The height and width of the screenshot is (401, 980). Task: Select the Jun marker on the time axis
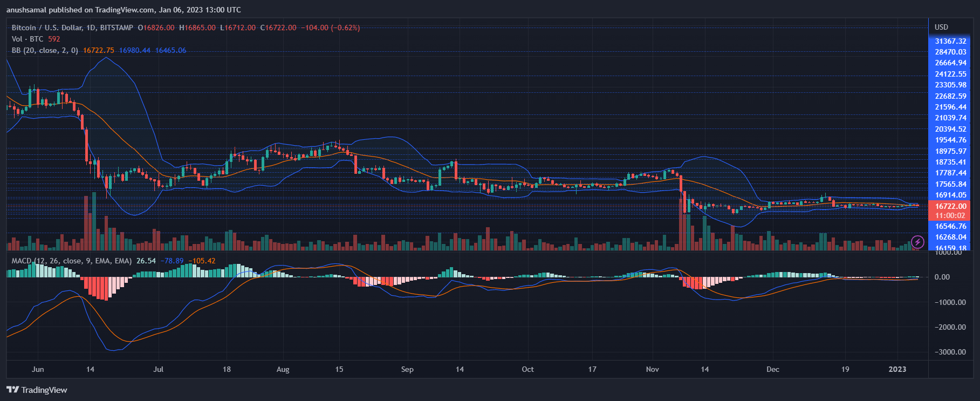pyautogui.click(x=38, y=369)
